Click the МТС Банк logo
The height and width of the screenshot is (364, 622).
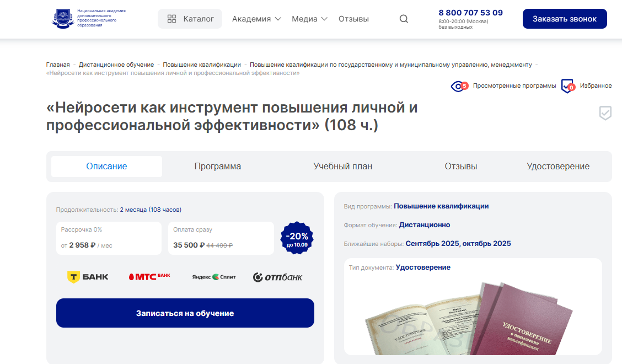pyautogui.click(x=149, y=277)
